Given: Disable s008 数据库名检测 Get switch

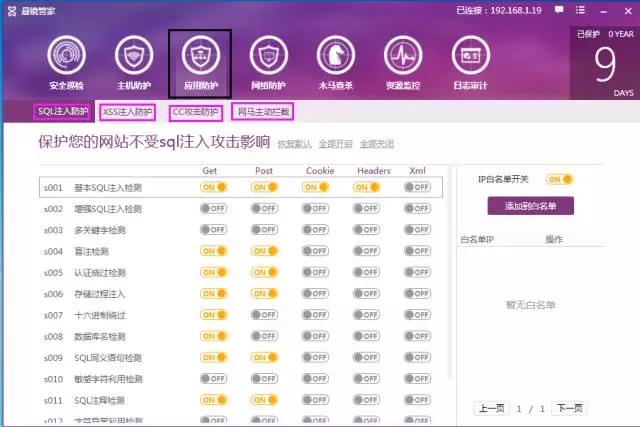Looking at the screenshot, I should tap(213, 336).
